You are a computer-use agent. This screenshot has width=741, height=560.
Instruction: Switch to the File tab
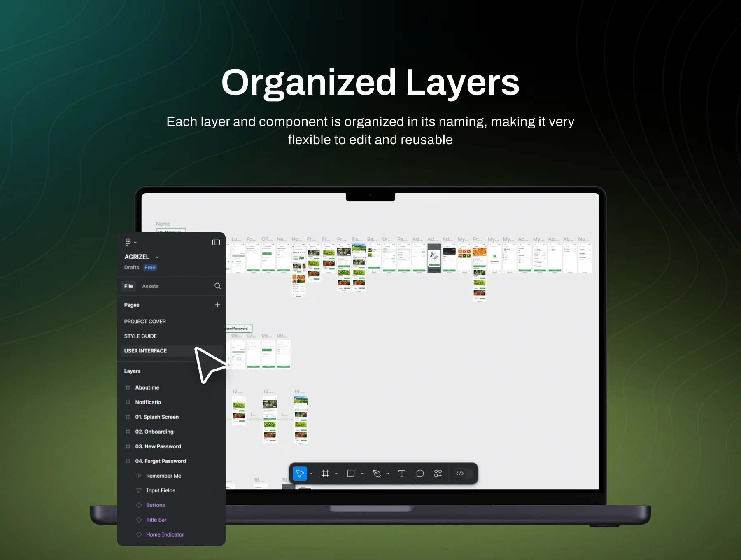[128, 286]
